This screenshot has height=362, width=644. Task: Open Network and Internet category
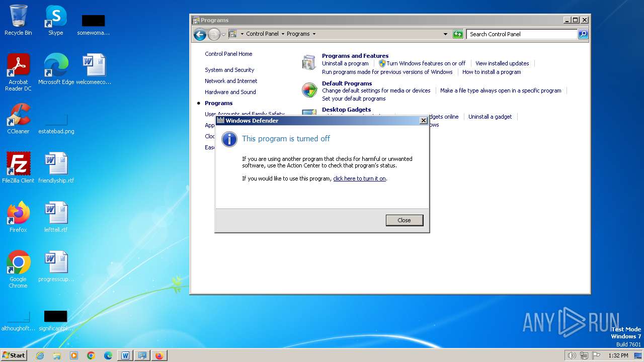(x=231, y=81)
